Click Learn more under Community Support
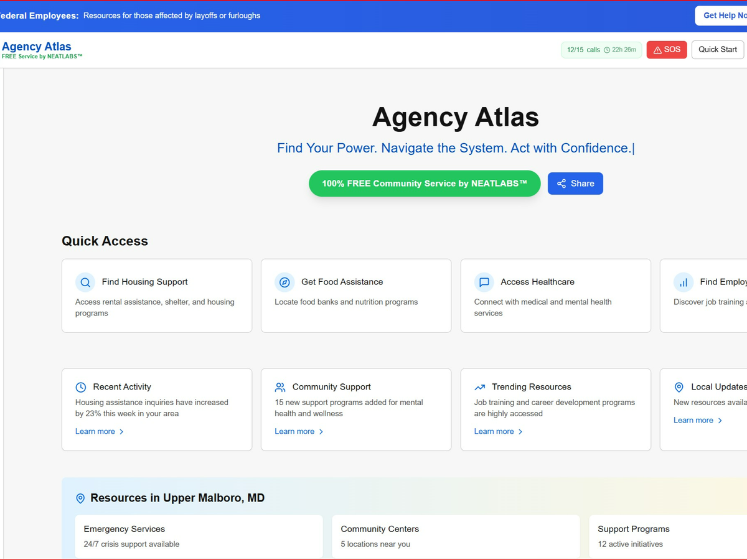This screenshot has height=560, width=747. click(x=294, y=431)
